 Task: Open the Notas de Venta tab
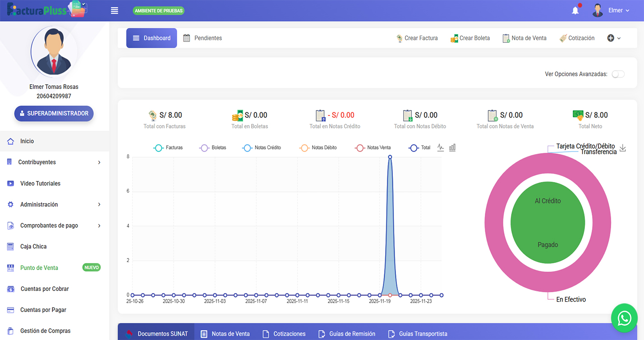click(225, 334)
